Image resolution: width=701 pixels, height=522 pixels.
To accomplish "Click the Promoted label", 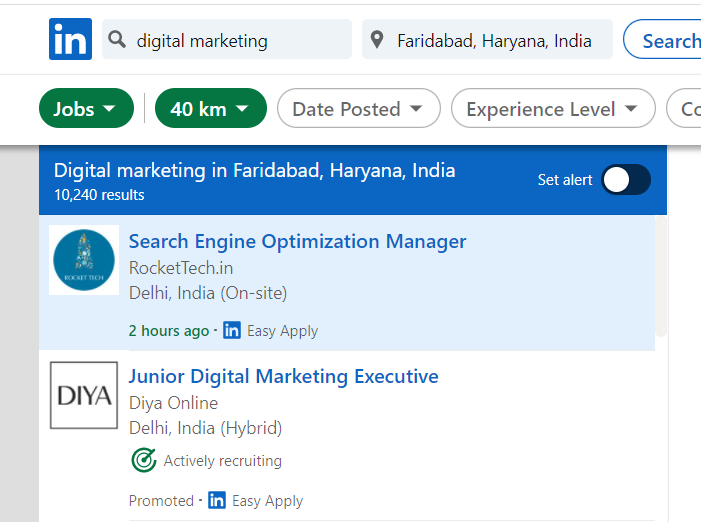I will click(161, 501).
